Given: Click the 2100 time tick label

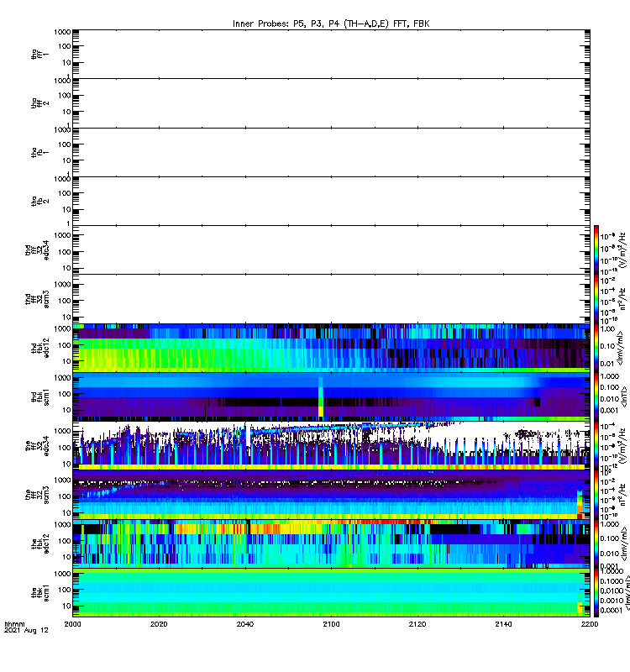Looking at the screenshot, I should [331, 624].
